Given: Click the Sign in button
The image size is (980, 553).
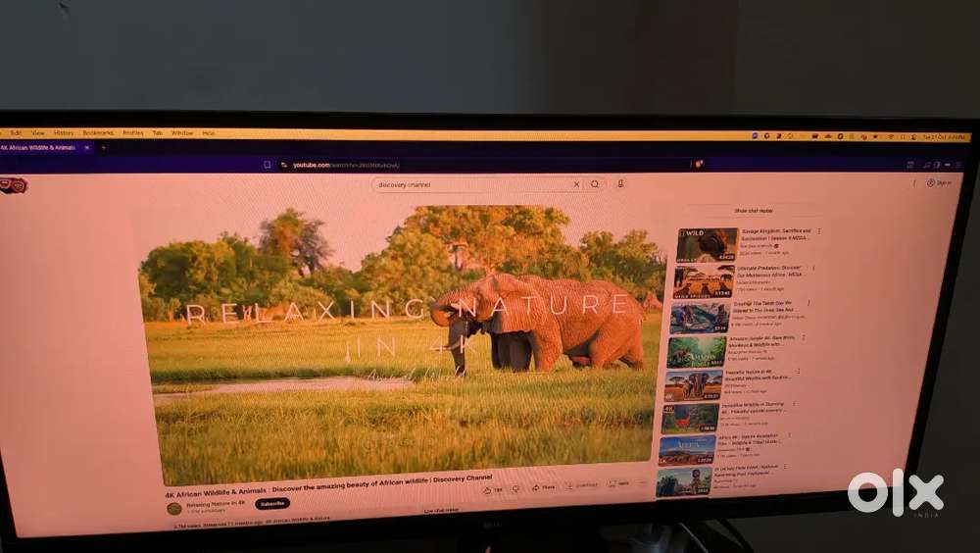Looking at the screenshot, I should [x=939, y=182].
